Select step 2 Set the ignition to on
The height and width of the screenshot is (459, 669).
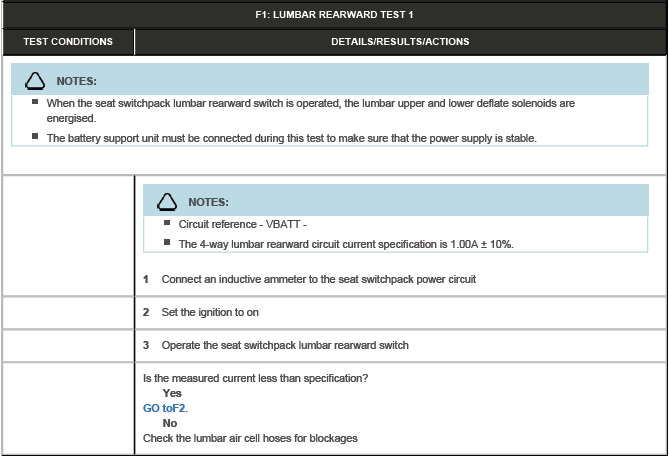[210, 312]
